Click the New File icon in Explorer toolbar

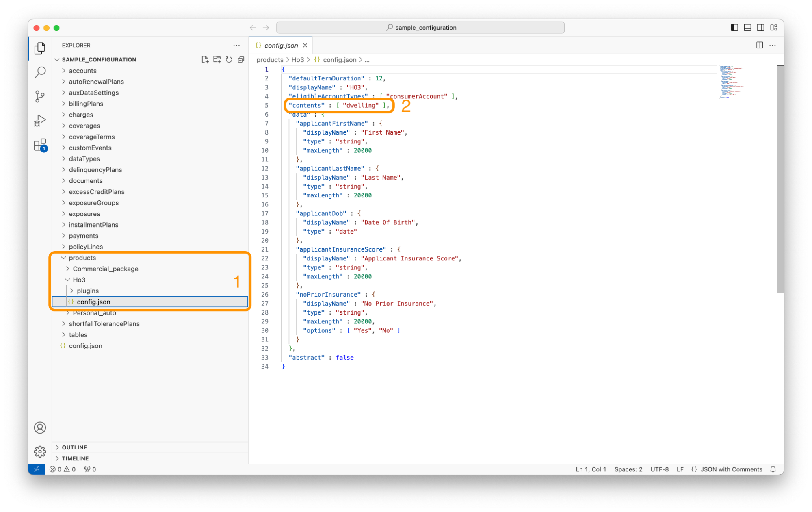pos(205,60)
